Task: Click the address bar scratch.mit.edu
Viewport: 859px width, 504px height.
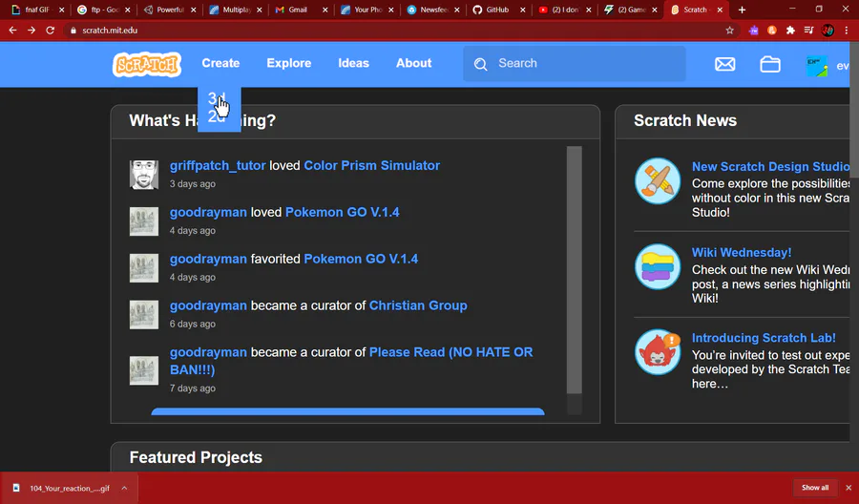Action: (x=110, y=31)
